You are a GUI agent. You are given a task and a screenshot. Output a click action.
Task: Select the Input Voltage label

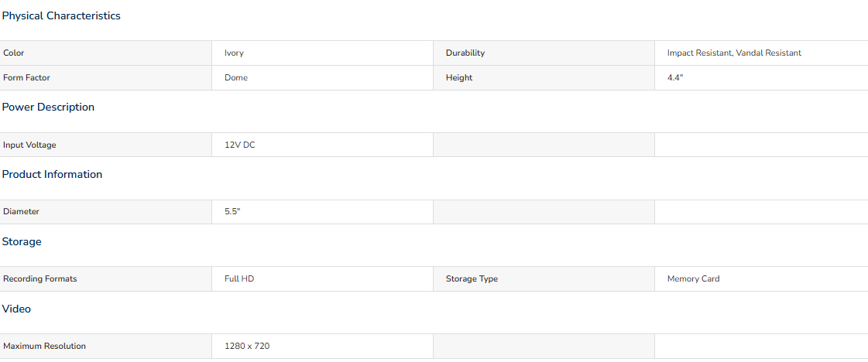pyautogui.click(x=29, y=145)
